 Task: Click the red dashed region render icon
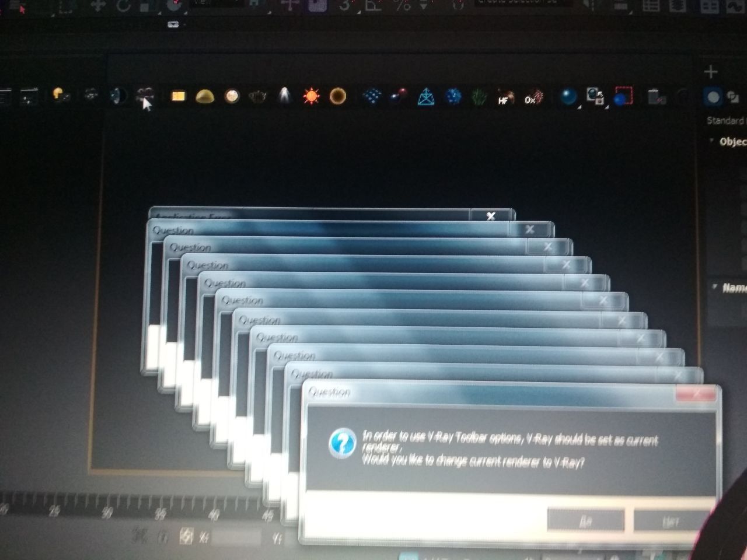tap(623, 96)
